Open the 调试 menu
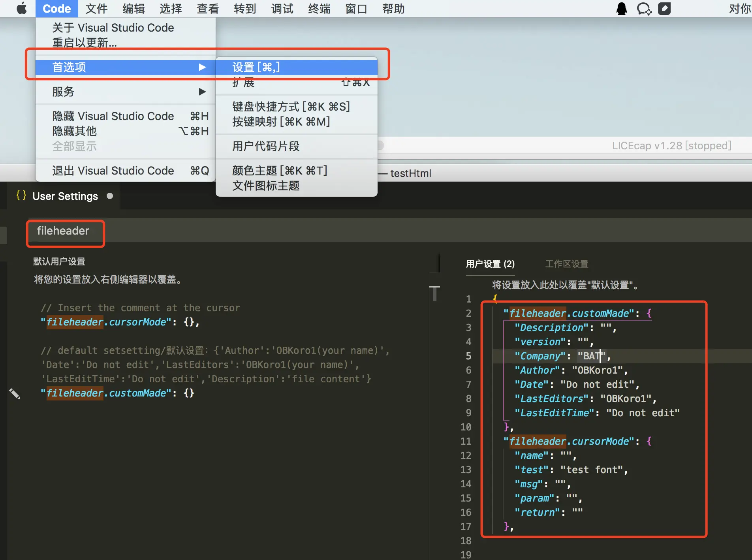752x560 pixels. (282, 9)
